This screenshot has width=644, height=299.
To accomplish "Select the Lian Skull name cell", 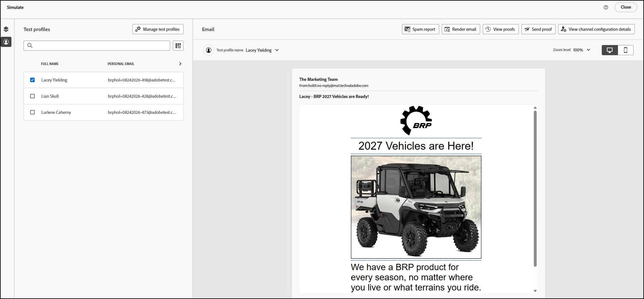I will pos(50,96).
